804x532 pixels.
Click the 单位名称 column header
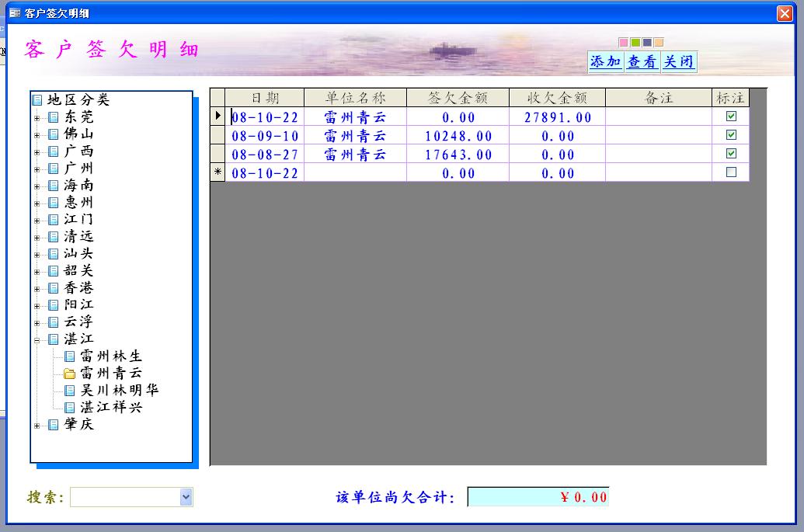pos(355,97)
